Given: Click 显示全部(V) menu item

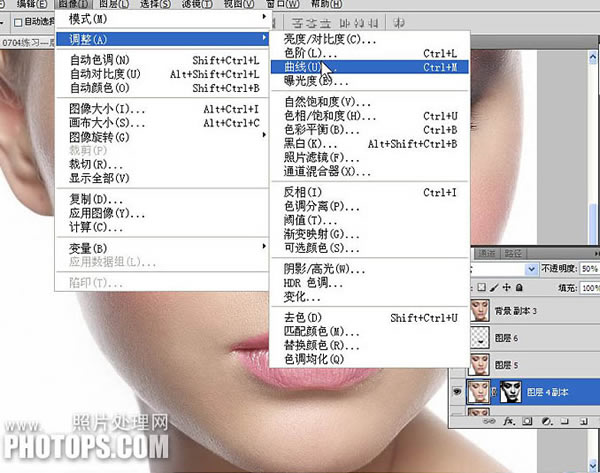Looking at the screenshot, I should click(162, 178).
